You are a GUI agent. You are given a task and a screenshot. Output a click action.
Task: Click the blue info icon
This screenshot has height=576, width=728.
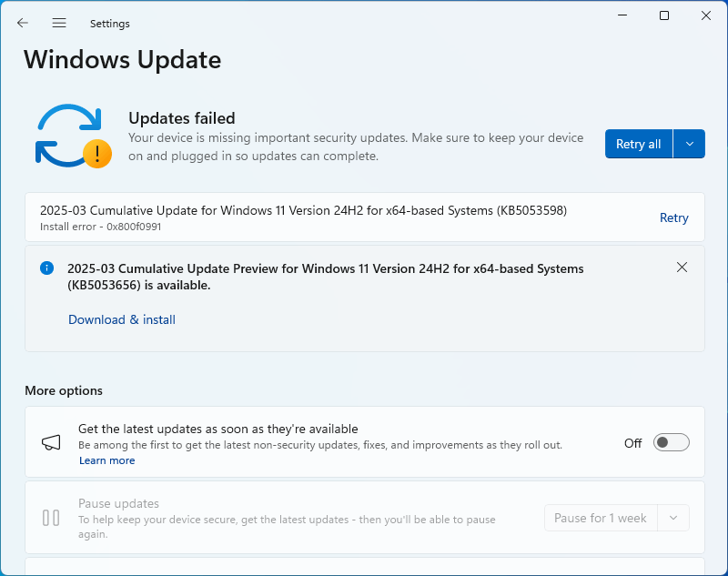tap(47, 268)
